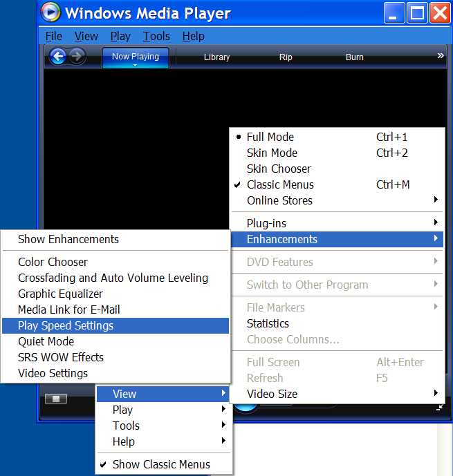Click Statistics in the View menu
Viewport: 453px width, 476px height.
[x=268, y=323]
